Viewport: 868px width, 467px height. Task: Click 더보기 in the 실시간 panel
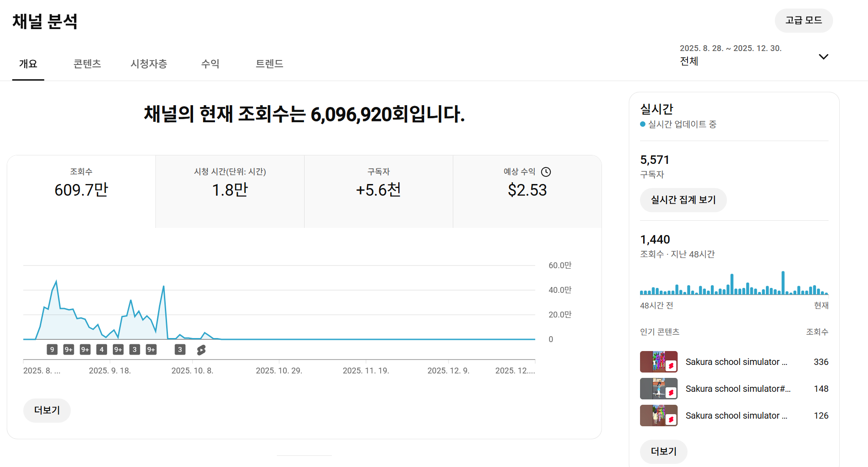(663, 451)
